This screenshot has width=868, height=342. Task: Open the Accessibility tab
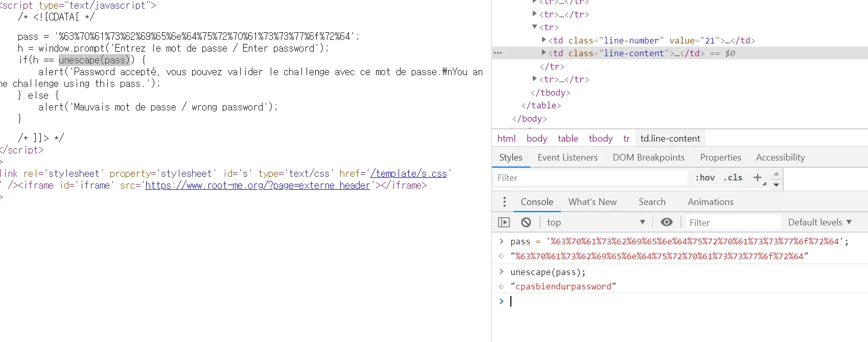tap(780, 157)
